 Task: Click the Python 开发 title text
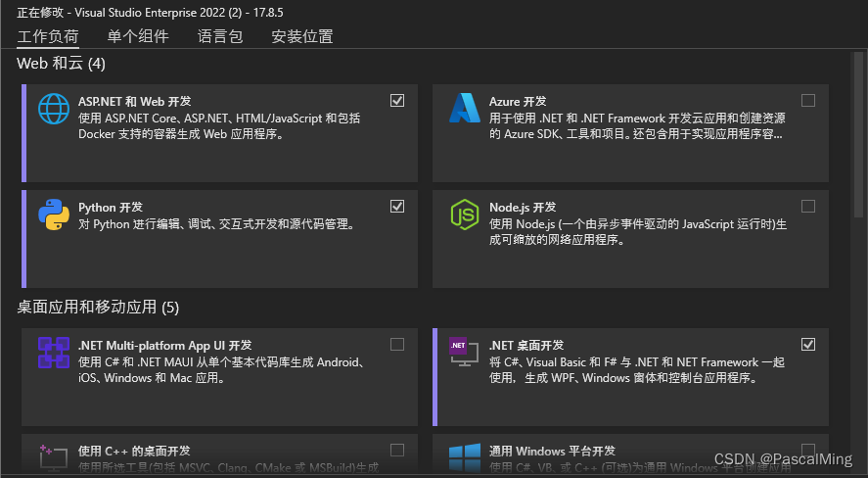point(111,207)
